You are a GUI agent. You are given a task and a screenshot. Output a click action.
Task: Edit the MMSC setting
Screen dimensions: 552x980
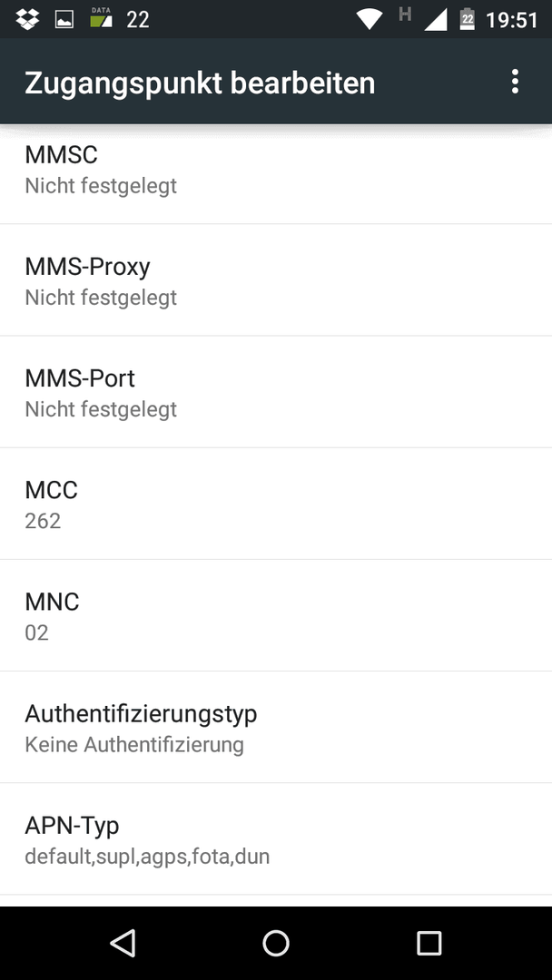tap(276, 173)
